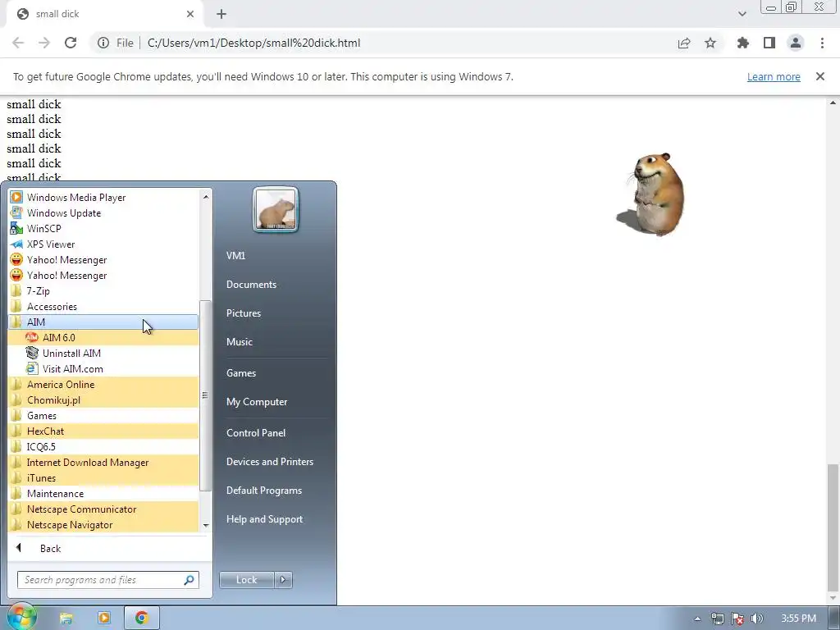Viewport: 840px width, 630px height.
Task: Open Action Center flag icon
Action: 737,619
